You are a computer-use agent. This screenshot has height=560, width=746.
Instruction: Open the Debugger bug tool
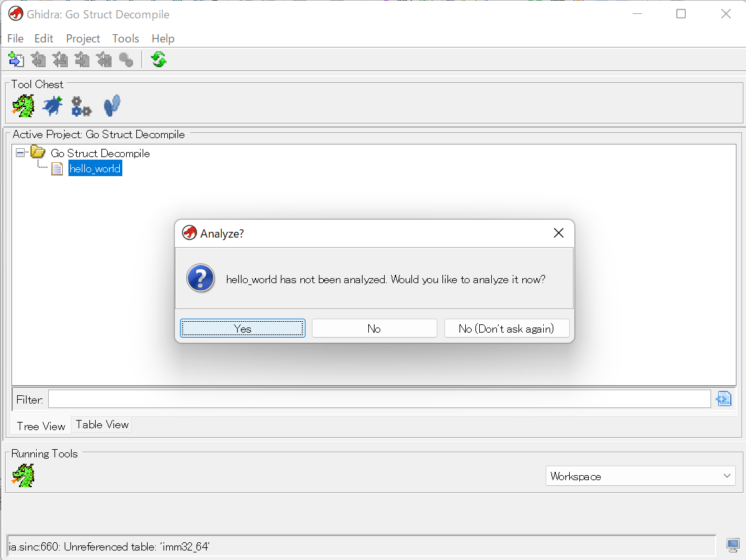click(x=52, y=105)
